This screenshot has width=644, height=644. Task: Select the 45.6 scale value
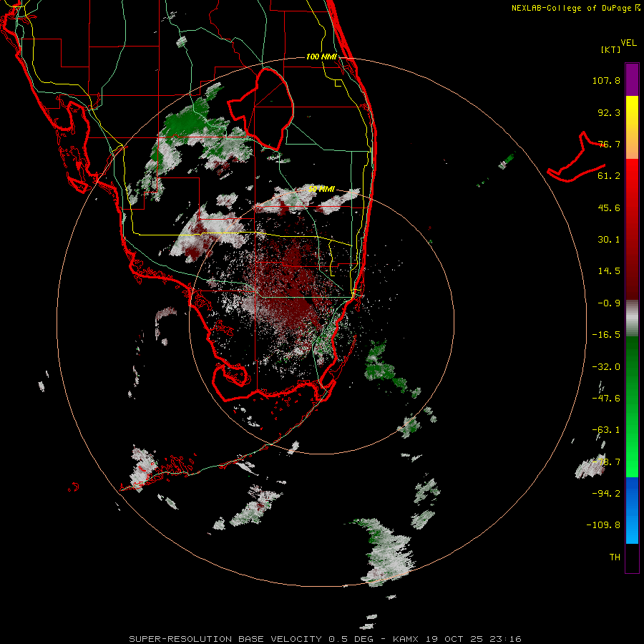click(x=609, y=208)
